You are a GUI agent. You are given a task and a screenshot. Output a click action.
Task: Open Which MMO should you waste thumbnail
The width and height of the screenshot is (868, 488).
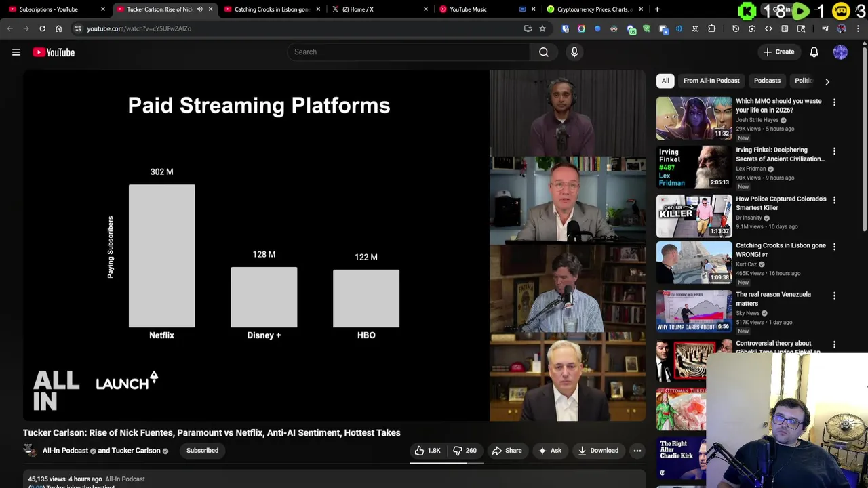694,118
